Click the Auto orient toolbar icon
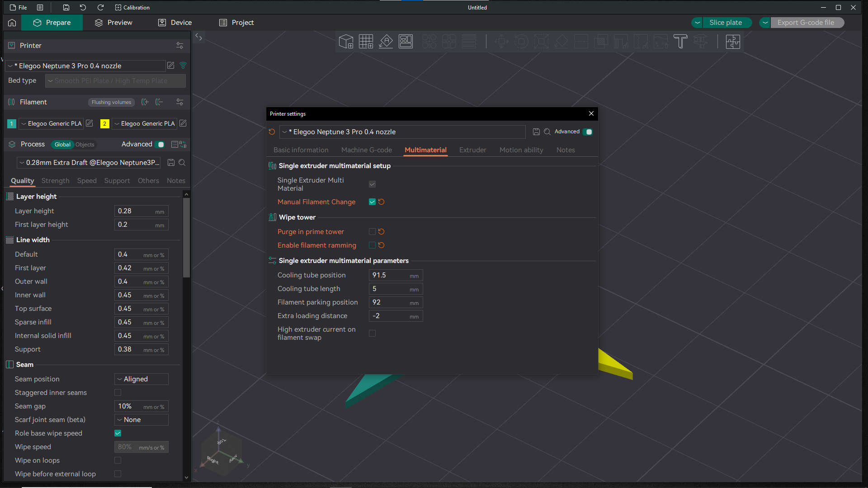This screenshot has height=488, width=868. point(386,42)
